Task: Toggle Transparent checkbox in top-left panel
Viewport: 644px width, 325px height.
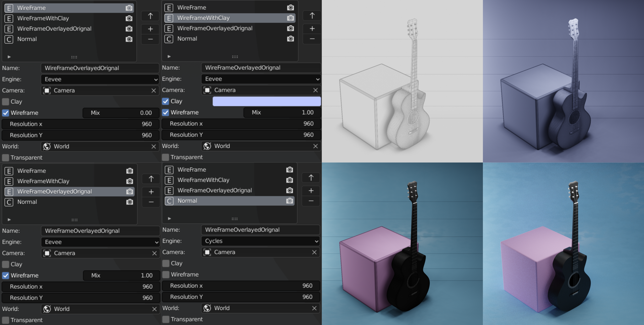Action: pos(5,158)
